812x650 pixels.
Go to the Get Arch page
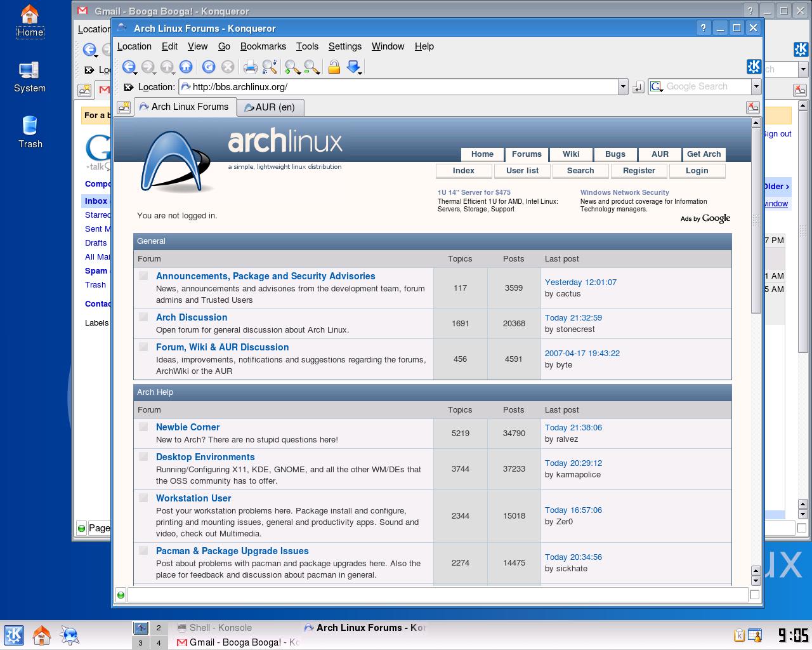[x=704, y=154]
